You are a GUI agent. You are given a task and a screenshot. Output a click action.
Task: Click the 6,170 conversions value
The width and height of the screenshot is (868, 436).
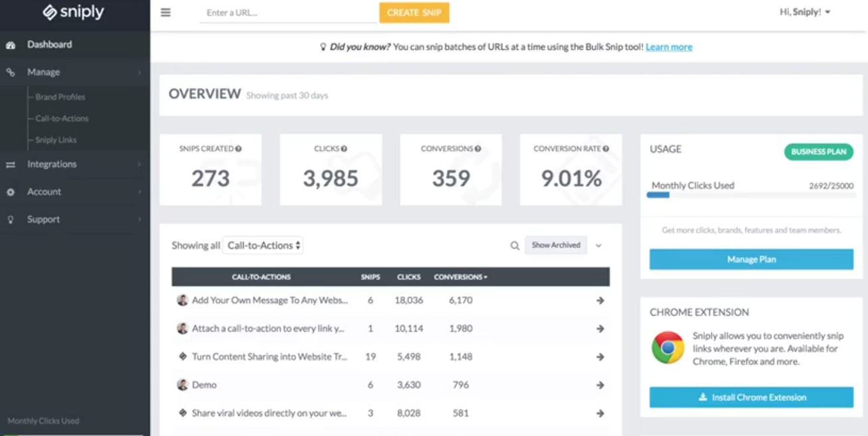click(461, 300)
